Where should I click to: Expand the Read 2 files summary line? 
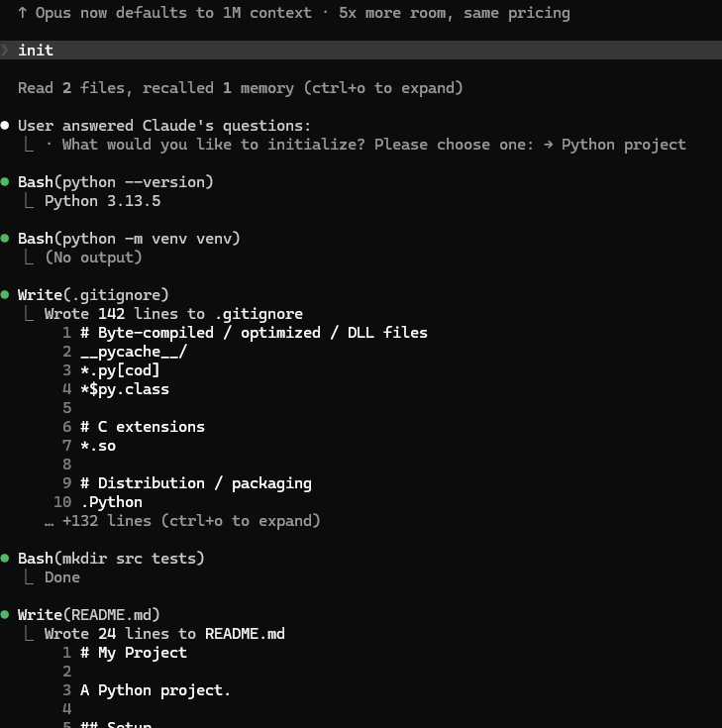241,88
